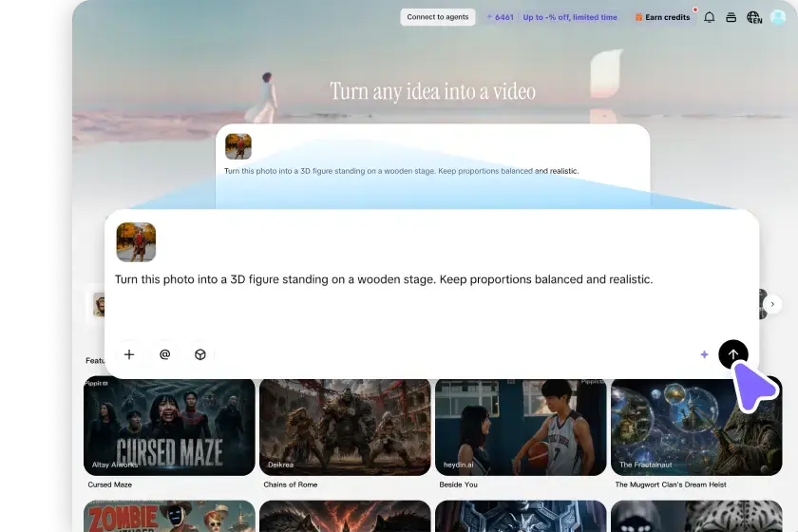Click Connect to agents button
Image resolution: width=798 pixels, height=532 pixels.
click(438, 17)
